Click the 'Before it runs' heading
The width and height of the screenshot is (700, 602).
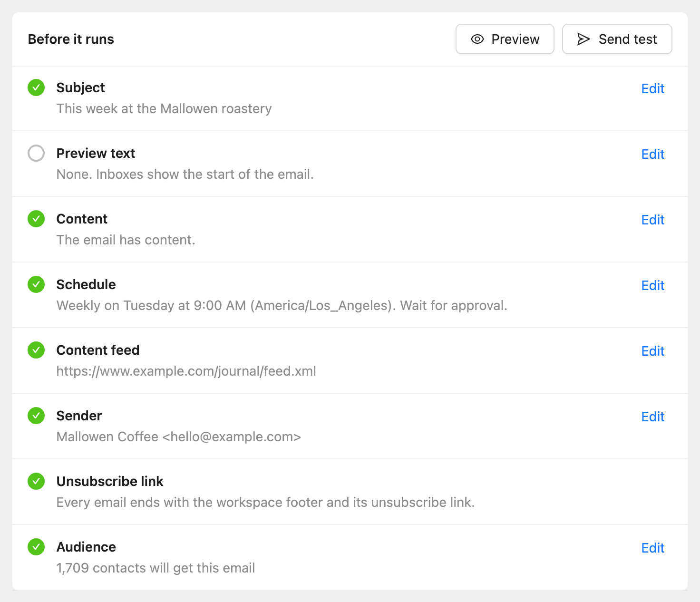[71, 39]
